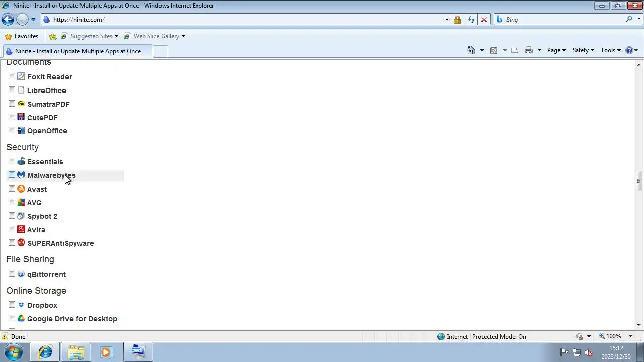
Task: Click the SumatraPDF app icon
Action: tap(21, 104)
